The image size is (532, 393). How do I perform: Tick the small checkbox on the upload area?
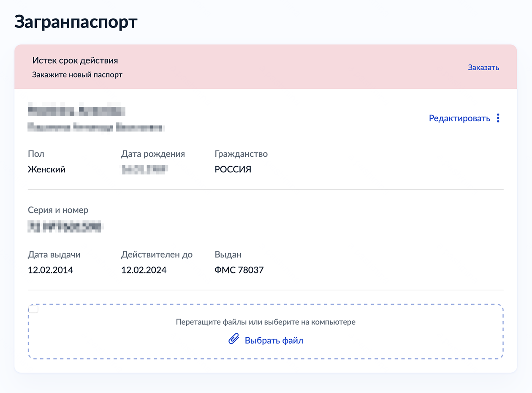click(x=34, y=309)
